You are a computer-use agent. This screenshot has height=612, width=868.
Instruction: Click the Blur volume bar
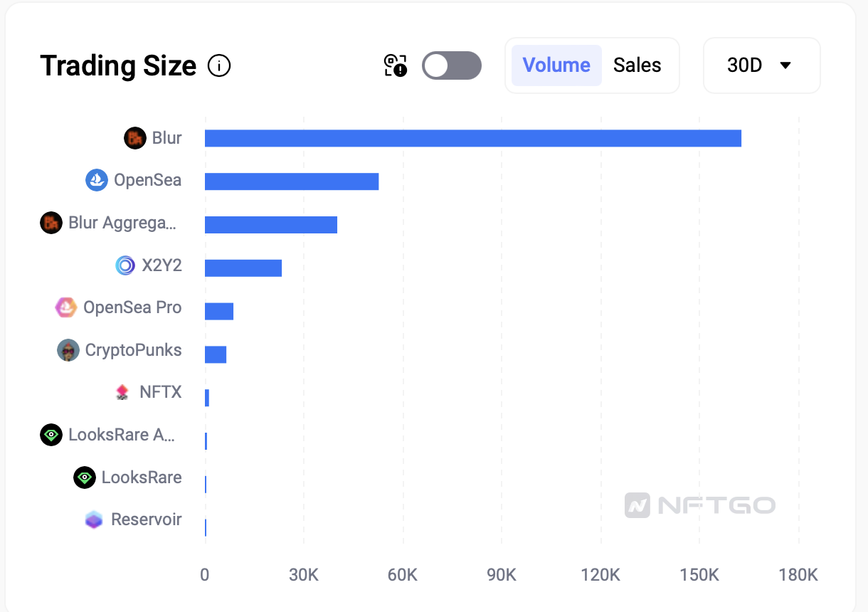pos(472,138)
